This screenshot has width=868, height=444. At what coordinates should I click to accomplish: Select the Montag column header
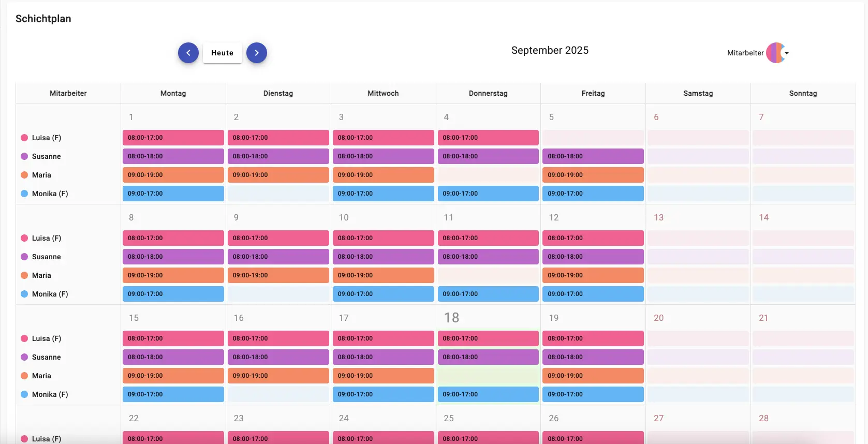point(173,93)
